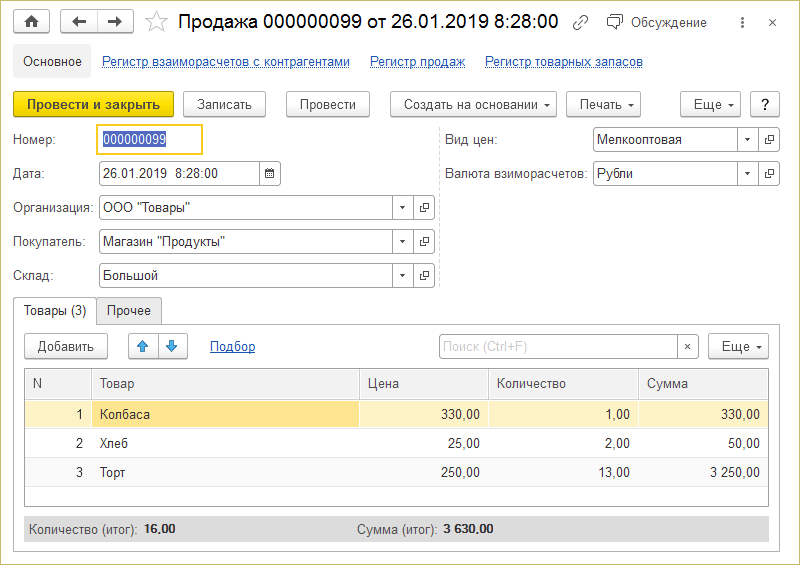This screenshot has height=565, width=800.
Task: Open the Создать на основании menu
Action: [473, 105]
